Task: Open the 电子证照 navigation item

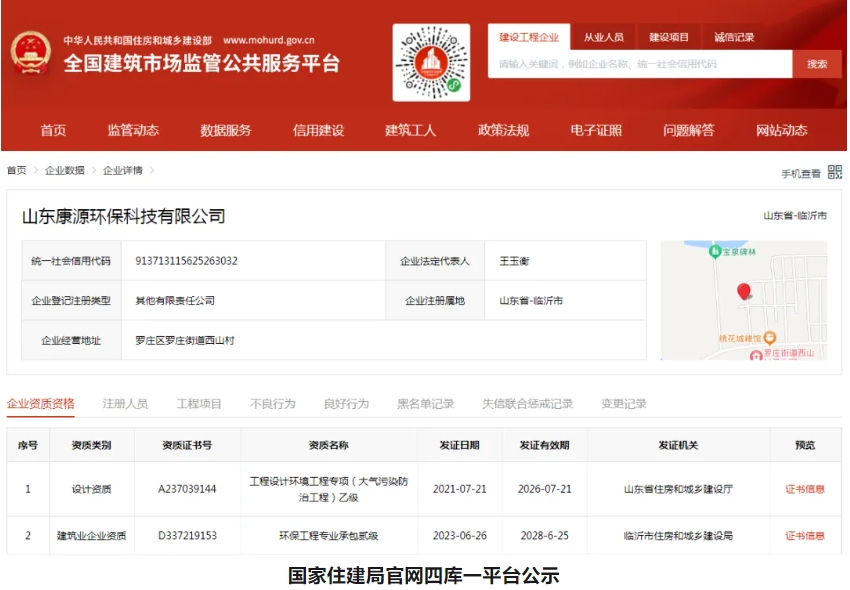Action: pyautogui.click(x=596, y=130)
